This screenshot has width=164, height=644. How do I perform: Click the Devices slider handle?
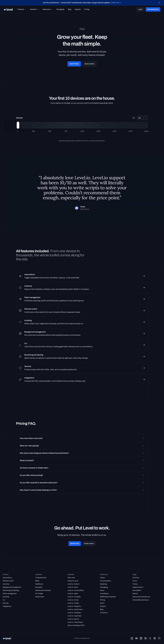coord(18,125)
